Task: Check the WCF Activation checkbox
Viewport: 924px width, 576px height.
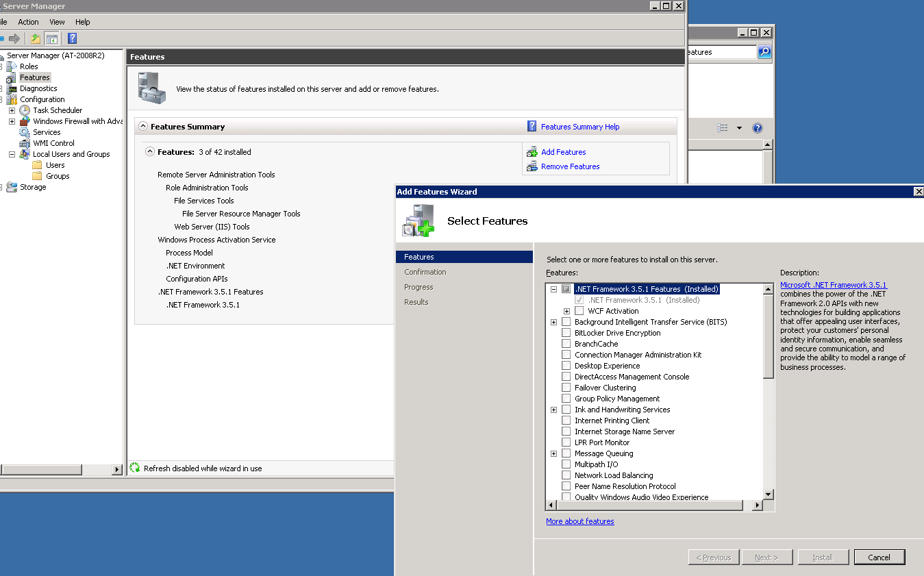Action: (x=579, y=311)
